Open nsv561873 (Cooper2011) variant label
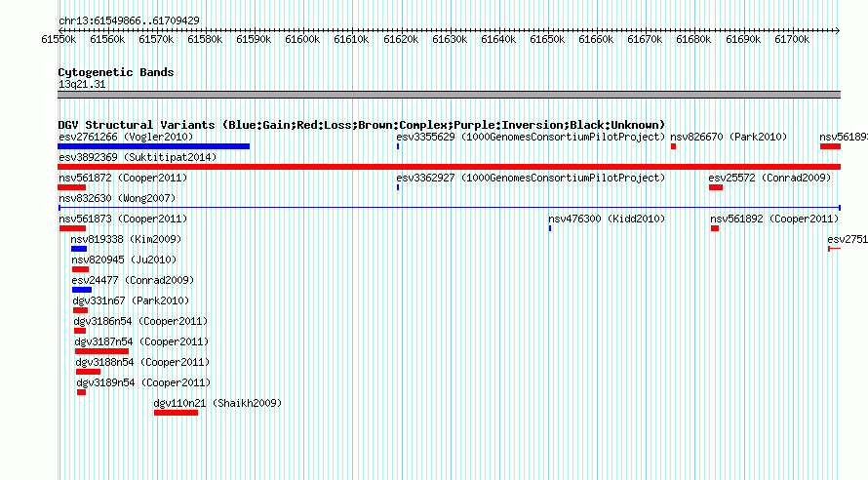This screenshot has width=868, height=480. coord(123,219)
